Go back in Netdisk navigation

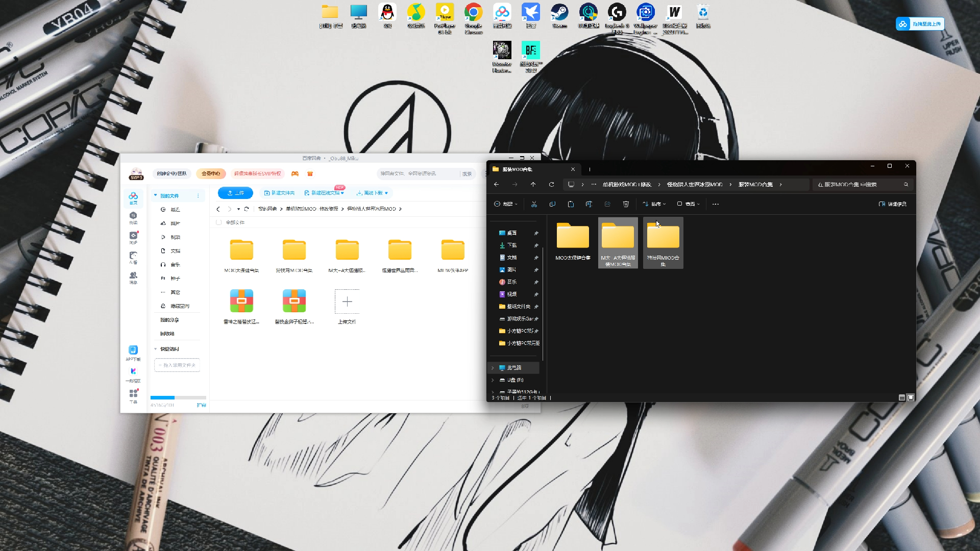pyautogui.click(x=218, y=209)
